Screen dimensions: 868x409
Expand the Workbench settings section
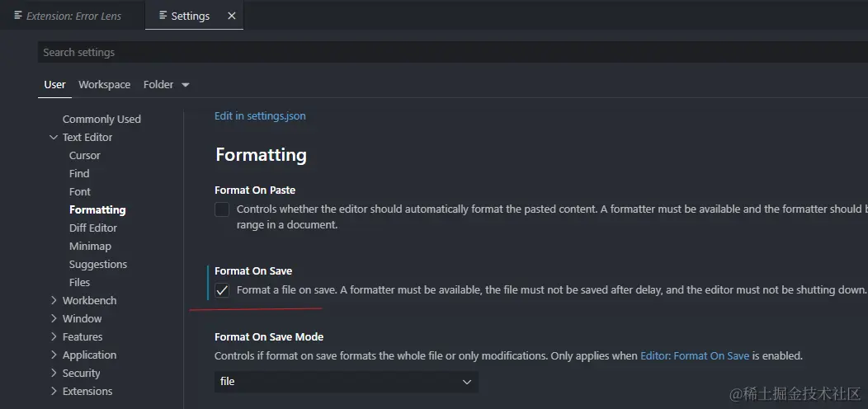point(54,301)
